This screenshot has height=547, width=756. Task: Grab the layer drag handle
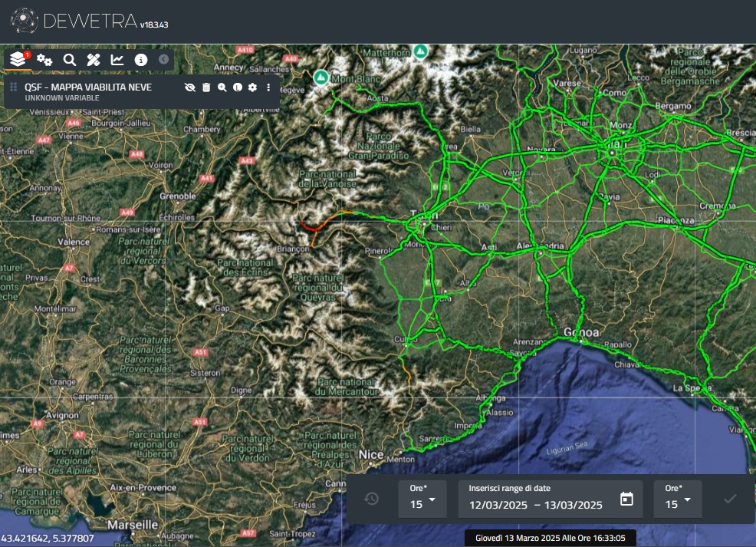14,87
